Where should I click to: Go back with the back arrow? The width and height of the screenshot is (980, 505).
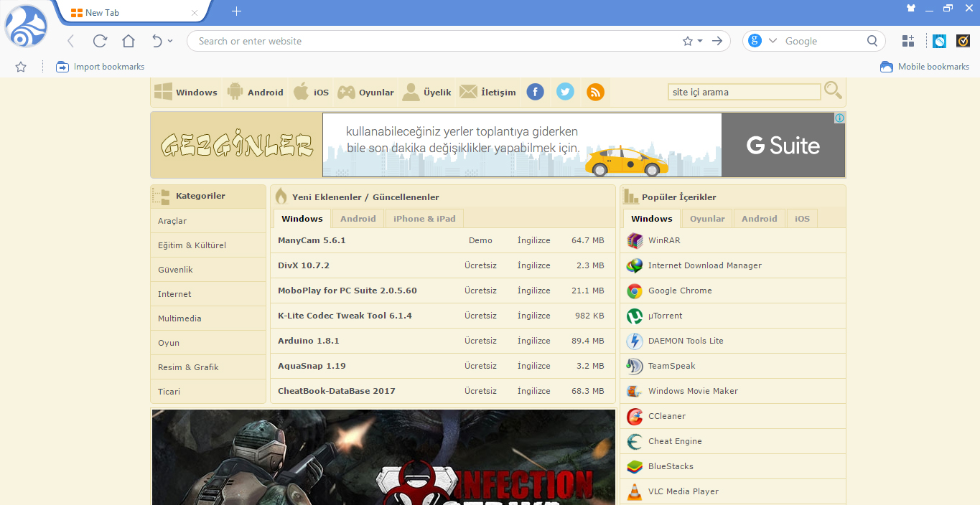pos(70,41)
